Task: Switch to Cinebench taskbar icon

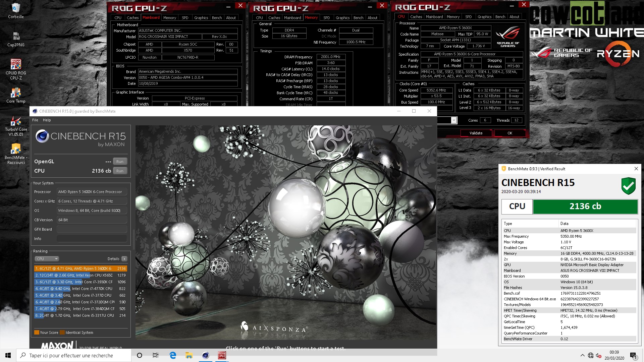Action: coord(206,355)
